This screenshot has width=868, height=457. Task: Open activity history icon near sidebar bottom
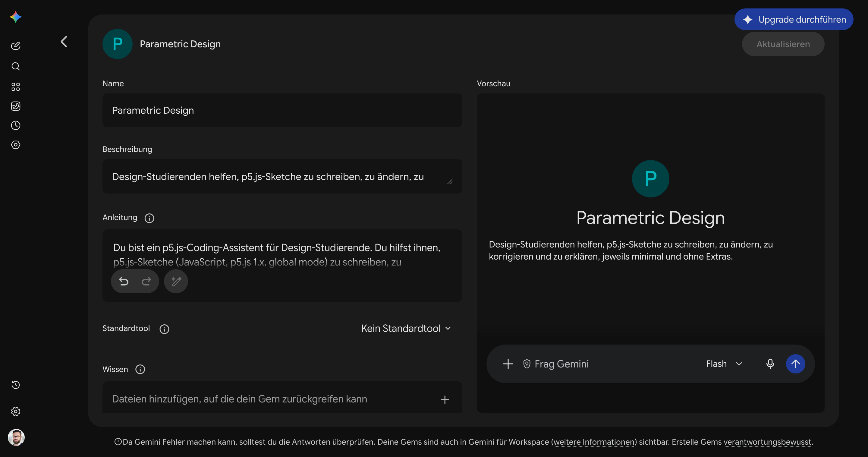coord(15,385)
